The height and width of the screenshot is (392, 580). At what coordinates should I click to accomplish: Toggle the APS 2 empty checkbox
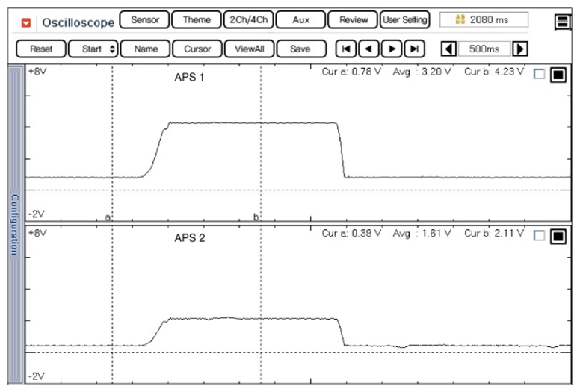540,236
